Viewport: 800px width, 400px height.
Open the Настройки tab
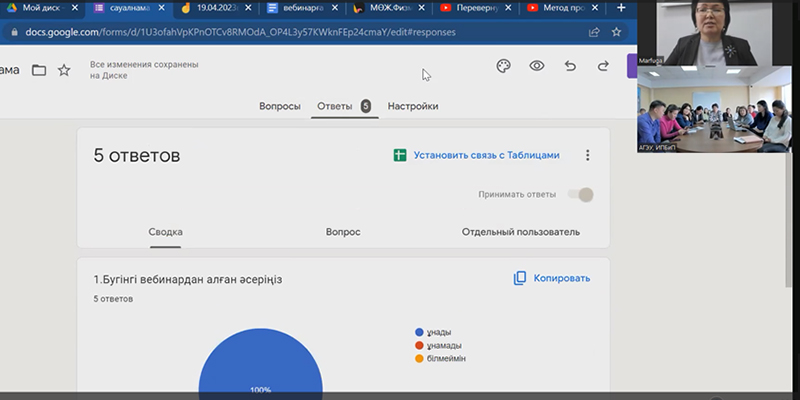412,106
